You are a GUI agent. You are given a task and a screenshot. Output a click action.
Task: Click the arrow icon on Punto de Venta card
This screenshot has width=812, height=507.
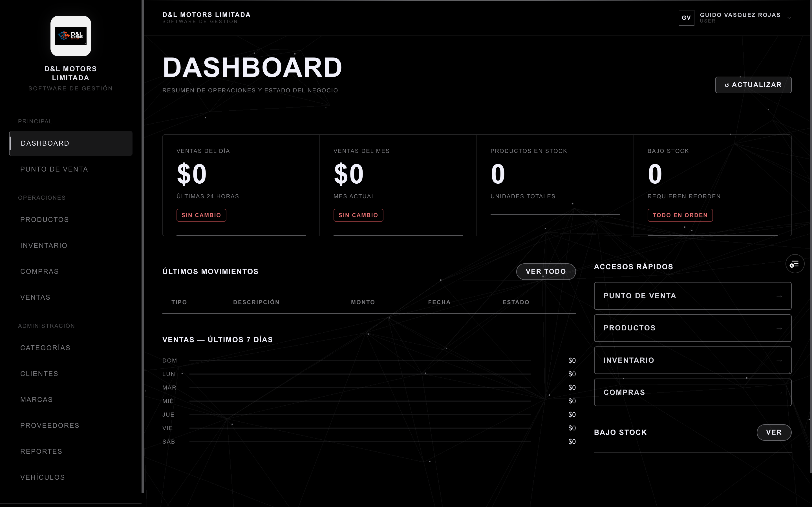click(779, 296)
